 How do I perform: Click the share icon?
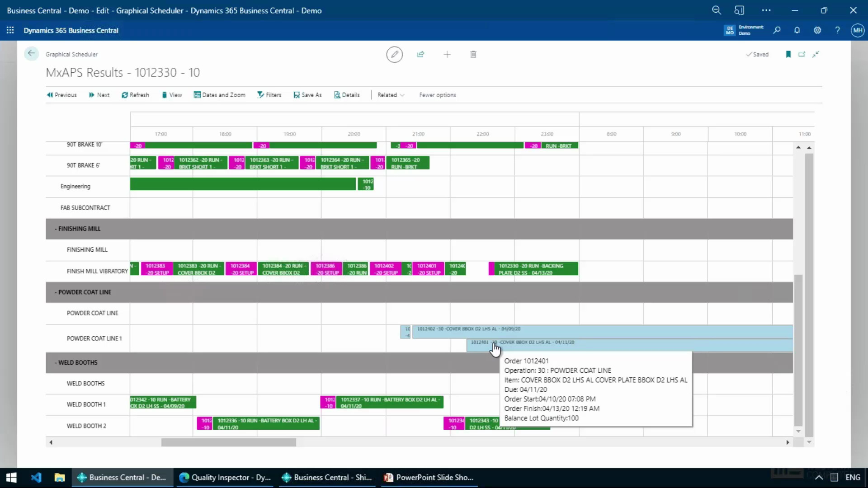[420, 54]
